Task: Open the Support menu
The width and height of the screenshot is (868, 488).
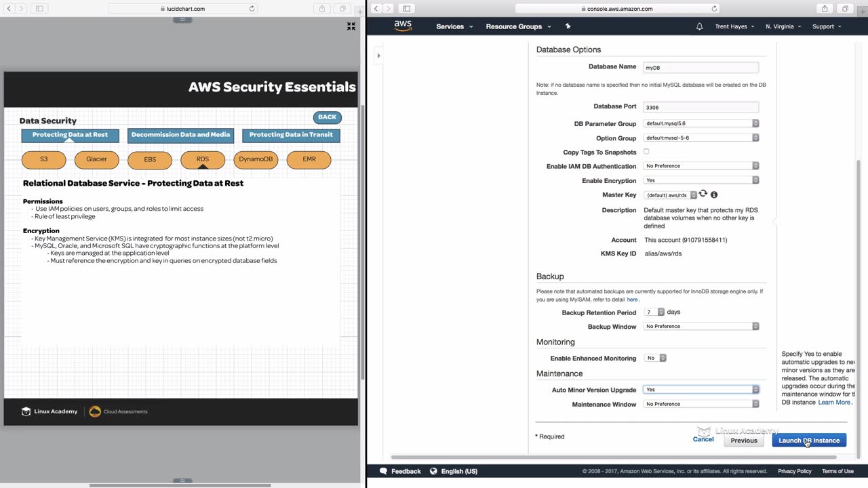Action: (827, 26)
